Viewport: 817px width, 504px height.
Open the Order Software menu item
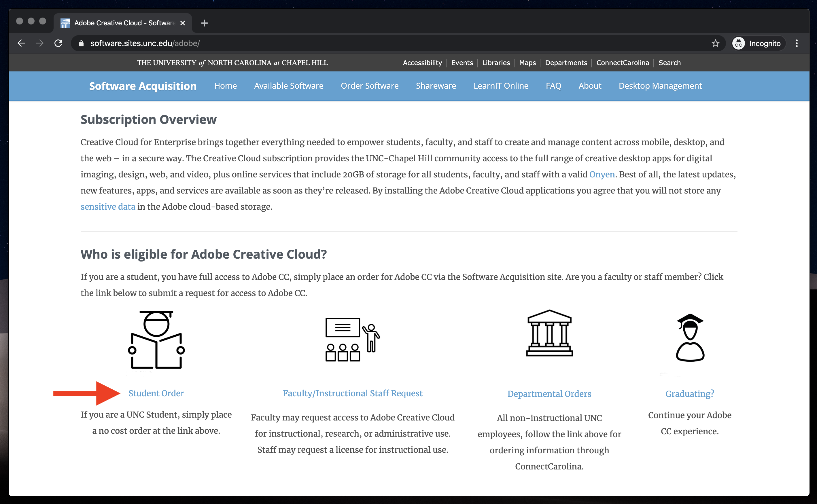pos(369,86)
